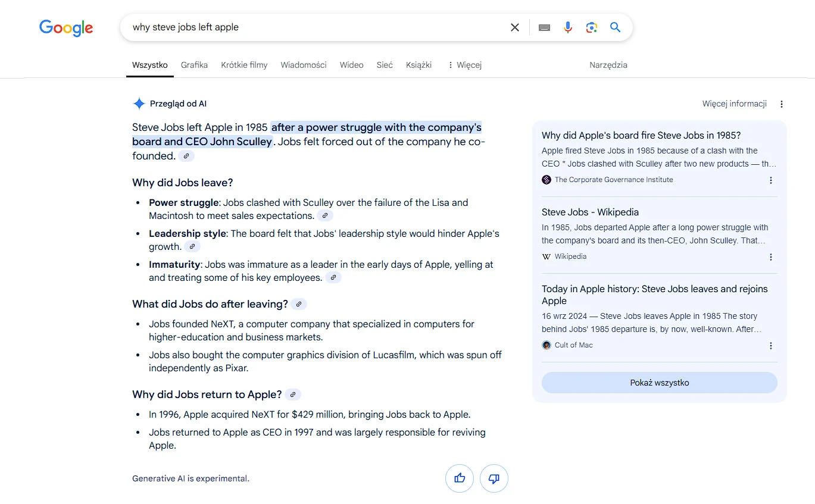The image size is (815, 504).
Task: Switch to the Wiadomości tab
Action: [x=304, y=65]
